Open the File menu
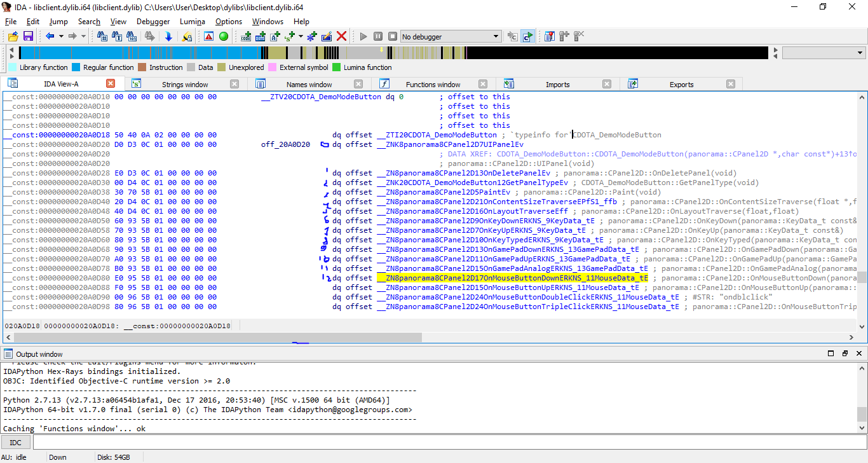Image resolution: width=868 pixels, height=463 pixels. click(x=11, y=22)
